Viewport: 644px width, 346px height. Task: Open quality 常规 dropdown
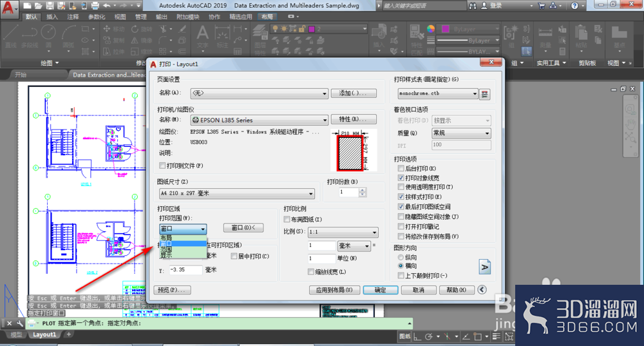(x=461, y=133)
